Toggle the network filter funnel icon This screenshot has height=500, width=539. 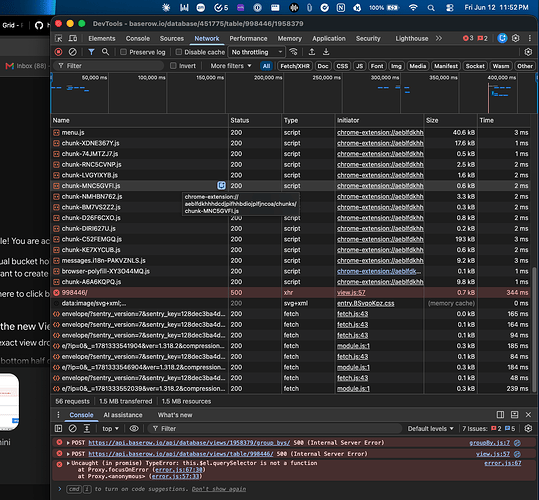coord(91,52)
